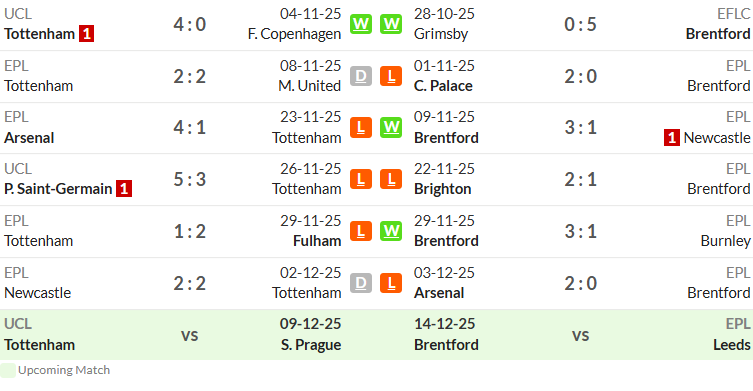Open the 3:1 Brentford vs Newcastle score

point(580,127)
